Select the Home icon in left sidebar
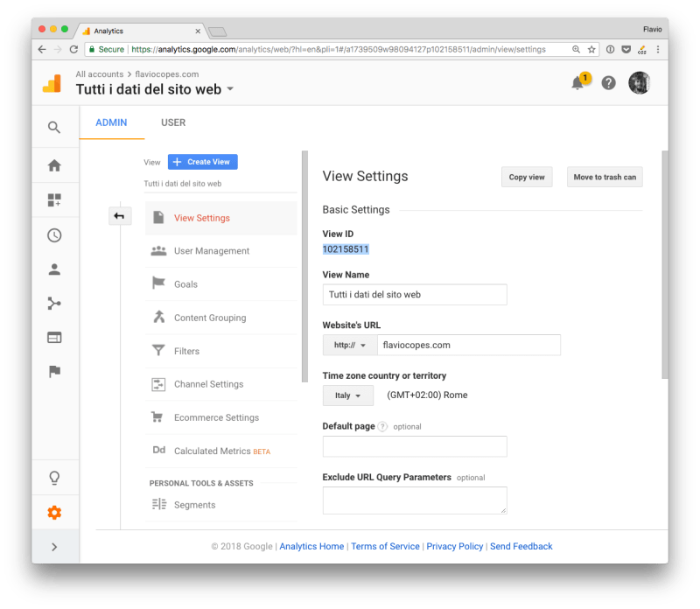Screen dimensions: 700x609 pos(54,164)
